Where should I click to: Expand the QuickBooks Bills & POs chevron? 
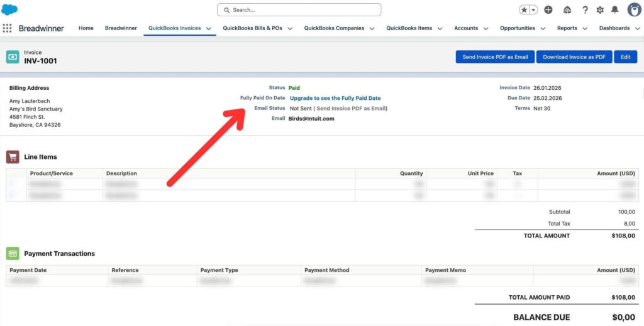point(290,29)
